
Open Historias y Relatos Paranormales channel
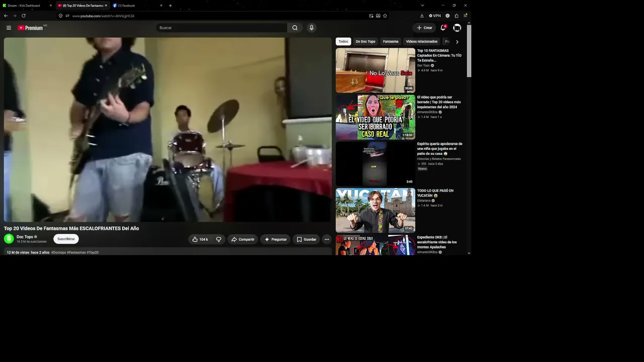pos(439,159)
